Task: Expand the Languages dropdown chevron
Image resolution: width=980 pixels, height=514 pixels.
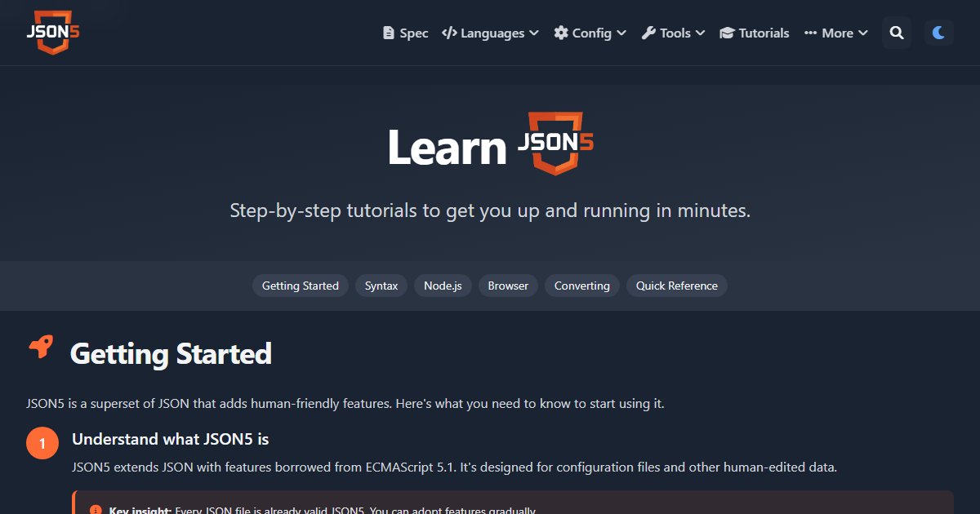Action: [534, 33]
